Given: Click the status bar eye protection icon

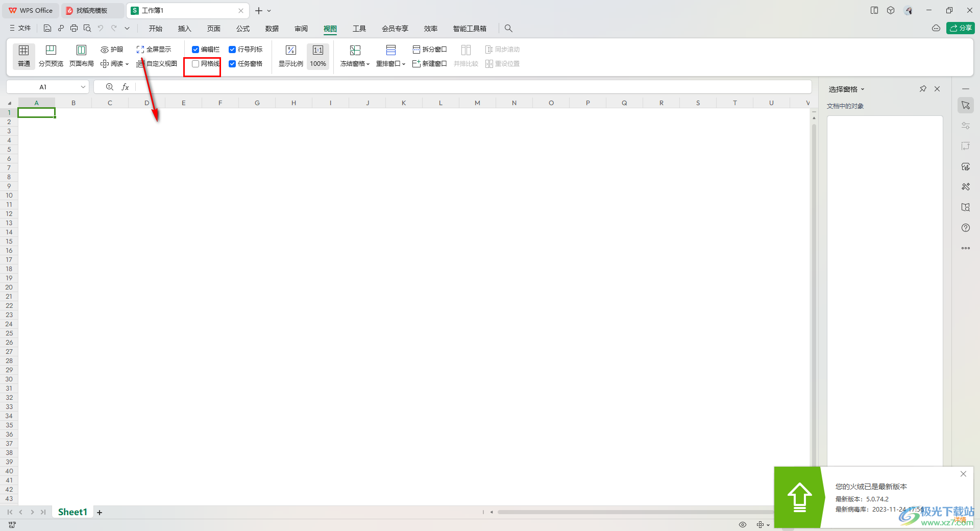Looking at the screenshot, I should [x=743, y=524].
